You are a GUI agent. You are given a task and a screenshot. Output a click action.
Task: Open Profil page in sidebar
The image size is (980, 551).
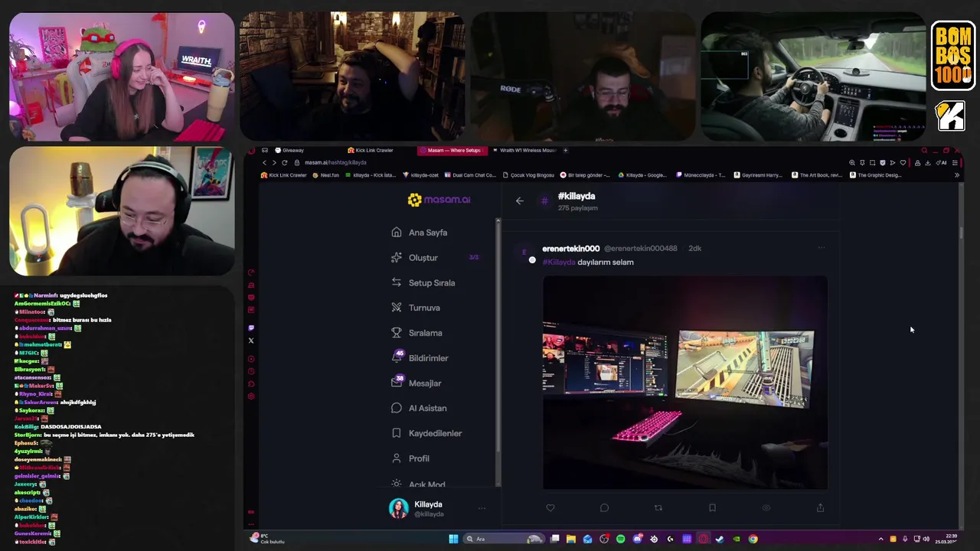[x=419, y=458]
